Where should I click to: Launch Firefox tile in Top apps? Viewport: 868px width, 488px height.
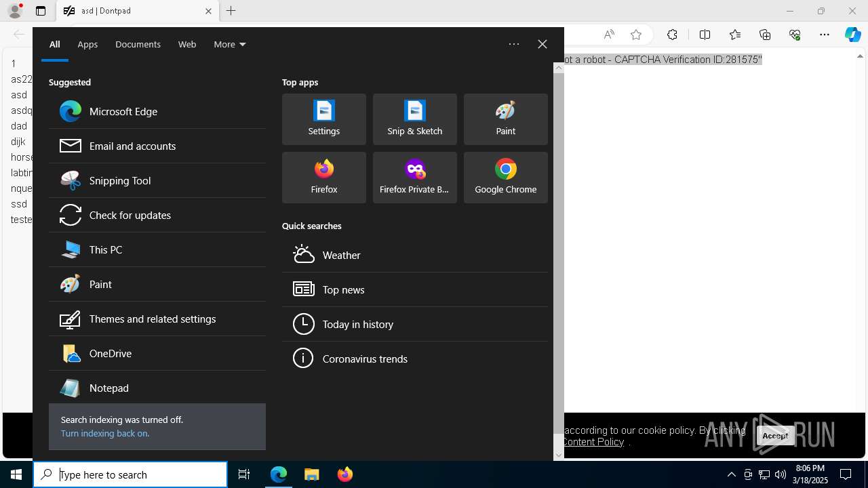[324, 178]
